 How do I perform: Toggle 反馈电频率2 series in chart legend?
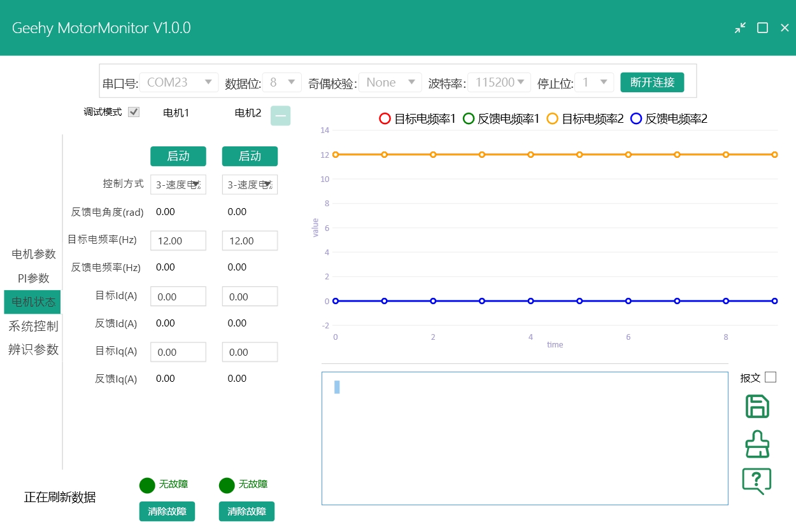pos(669,118)
